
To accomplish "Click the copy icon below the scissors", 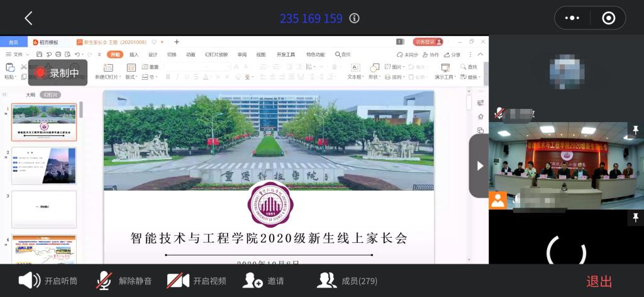I will click(24, 77).
